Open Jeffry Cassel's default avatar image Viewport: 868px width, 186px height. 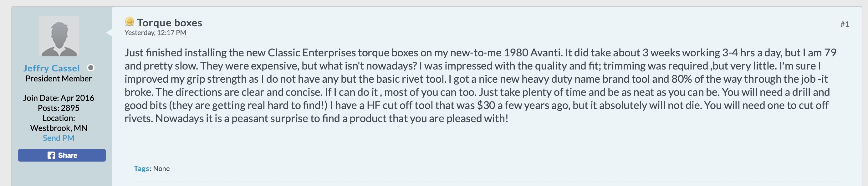tap(59, 36)
